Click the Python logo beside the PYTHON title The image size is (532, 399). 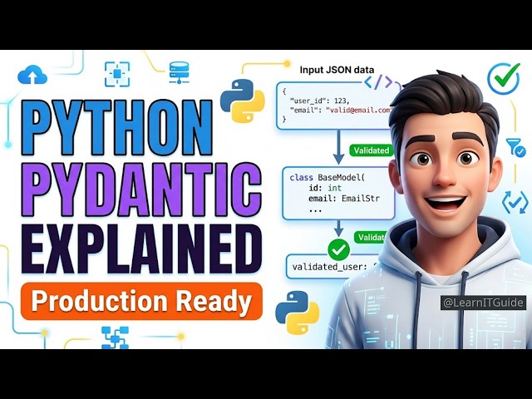(242, 101)
